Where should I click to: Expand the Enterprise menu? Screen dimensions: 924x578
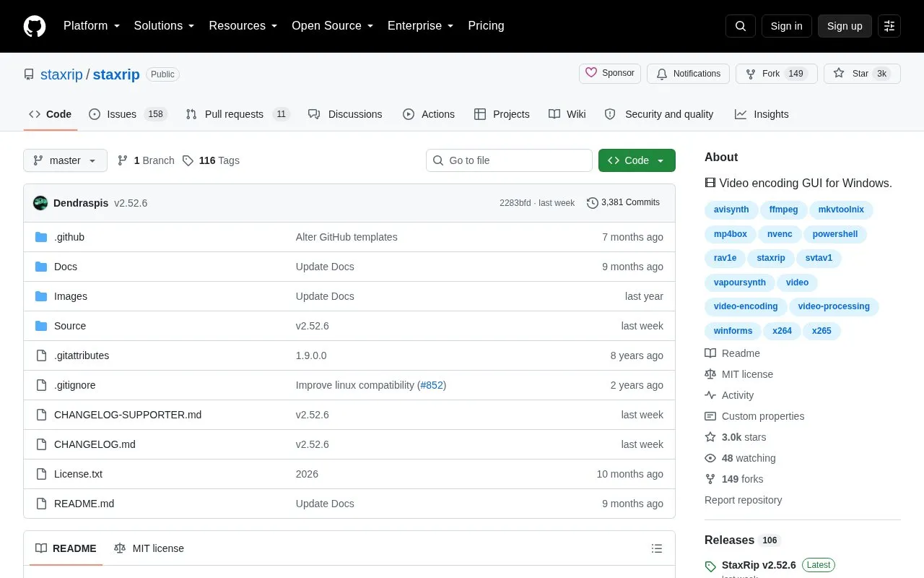(421, 26)
